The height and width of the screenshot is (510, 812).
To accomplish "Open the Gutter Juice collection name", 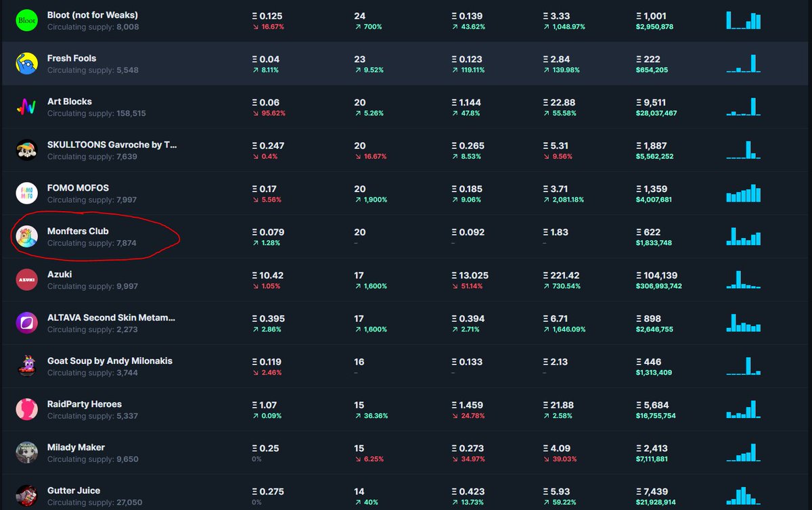I will tap(74, 491).
